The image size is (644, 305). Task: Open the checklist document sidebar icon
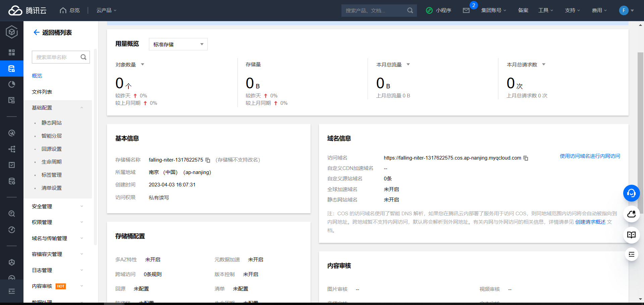click(12, 100)
